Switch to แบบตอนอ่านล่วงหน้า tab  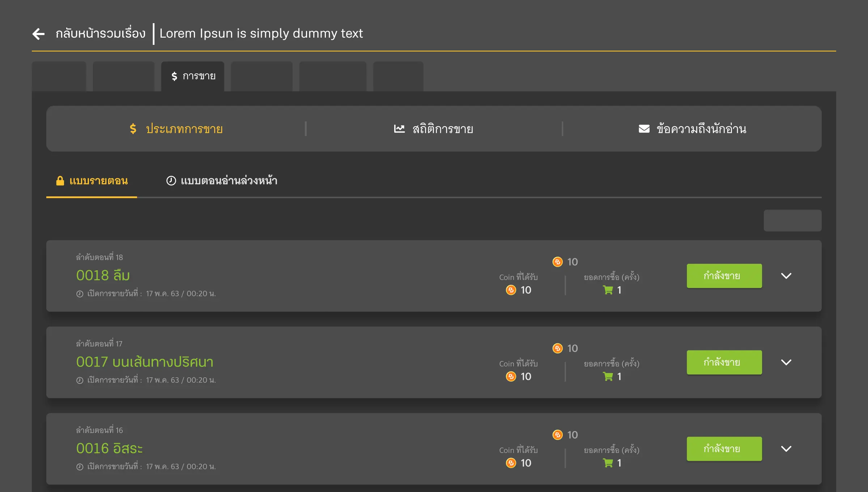(x=229, y=181)
